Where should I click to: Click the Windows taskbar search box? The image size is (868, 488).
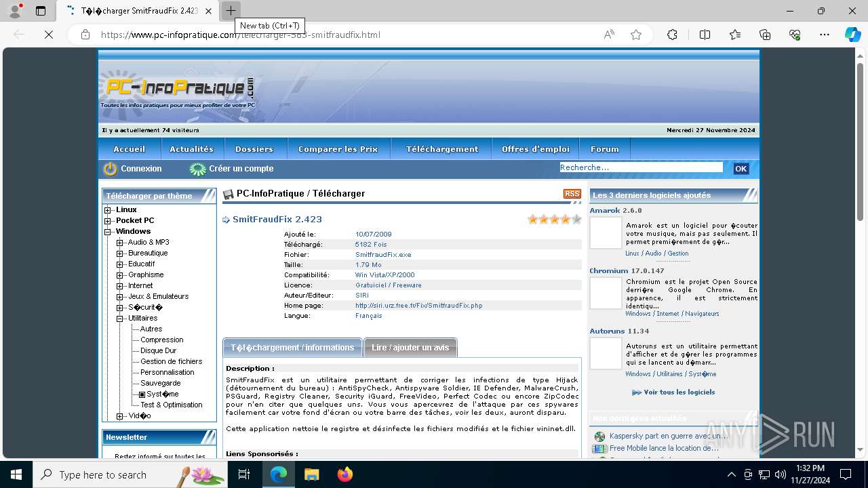point(131,474)
